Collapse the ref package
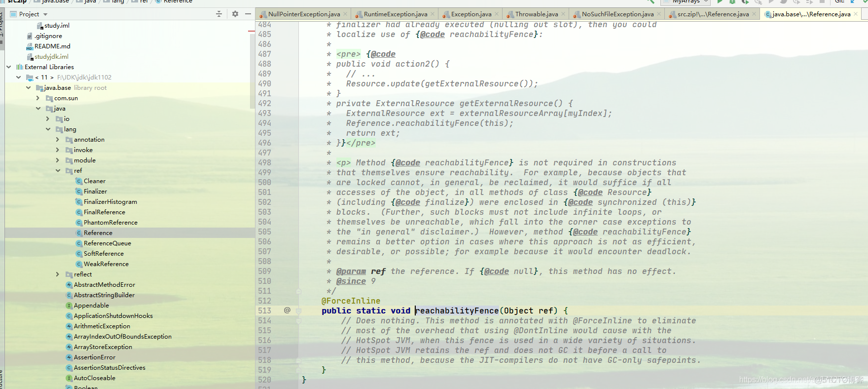The image size is (868, 389). click(58, 171)
